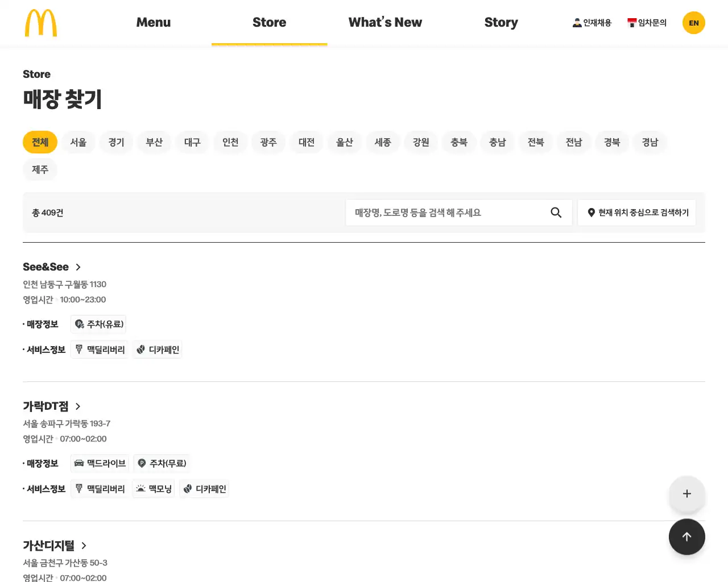Open the What's New navigation item
Screen dimensions: 728x582
[x=385, y=23]
